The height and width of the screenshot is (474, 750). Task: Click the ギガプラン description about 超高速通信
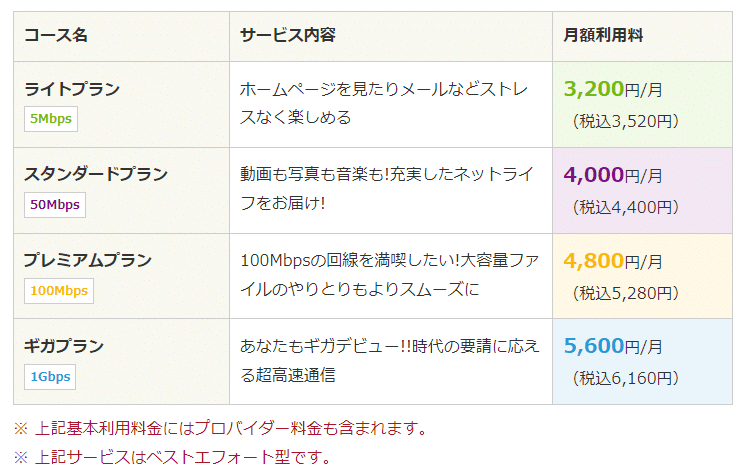pyautogui.click(x=389, y=360)
